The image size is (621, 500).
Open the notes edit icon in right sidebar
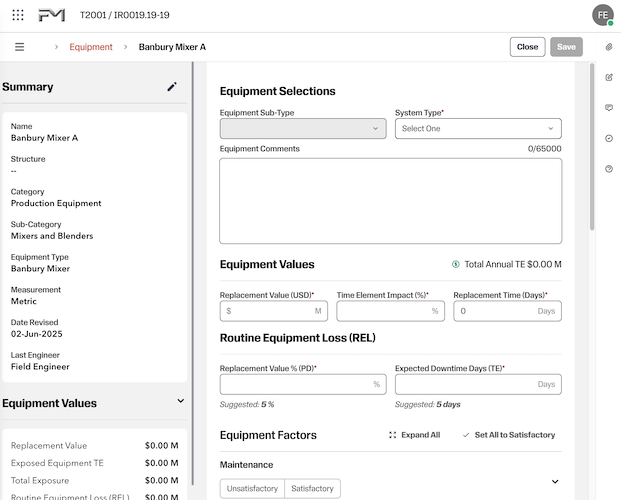tap(609, 77)
